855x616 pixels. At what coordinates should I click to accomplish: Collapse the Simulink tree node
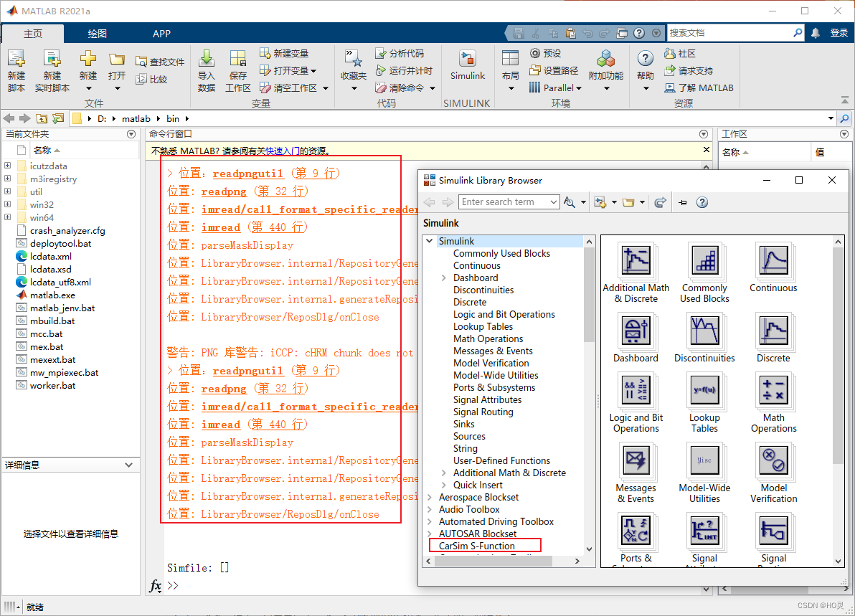pos(430,241)
